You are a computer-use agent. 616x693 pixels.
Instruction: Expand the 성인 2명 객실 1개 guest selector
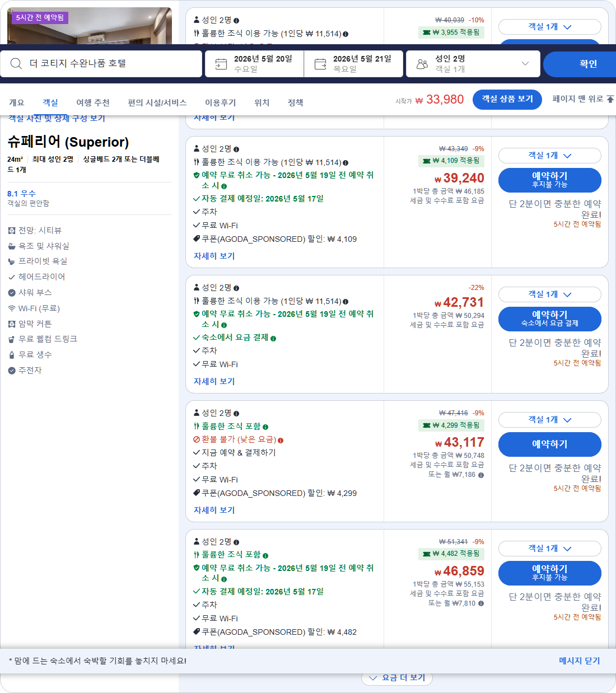click(473, 64)
